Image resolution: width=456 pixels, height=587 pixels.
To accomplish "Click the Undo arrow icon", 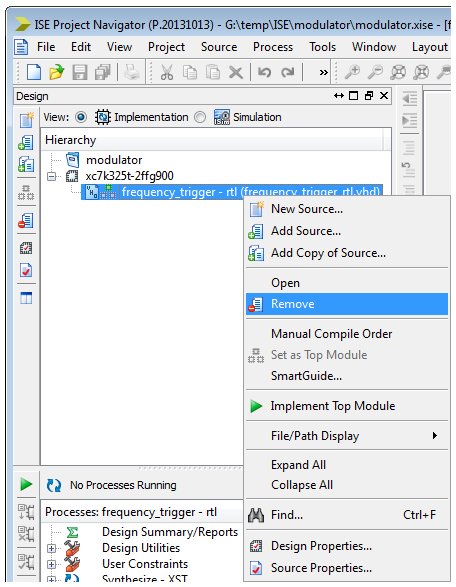I will click(x=264, y=72).
